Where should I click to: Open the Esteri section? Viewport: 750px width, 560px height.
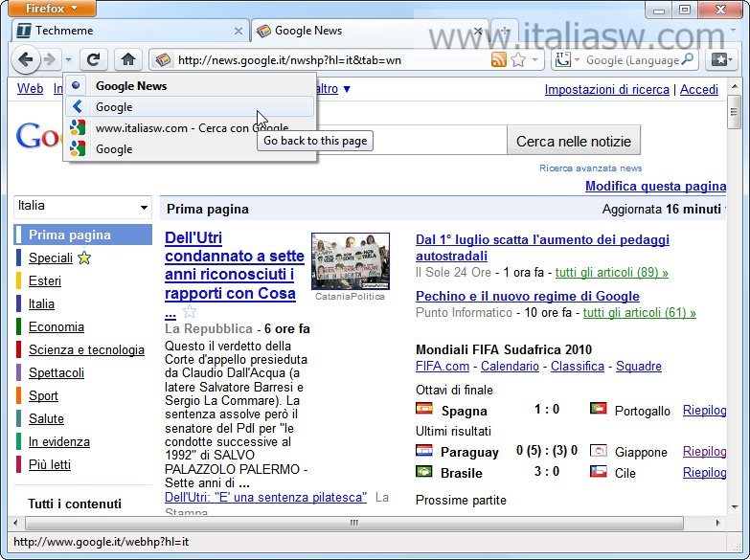pyautogui.click(x=44, y=280)
